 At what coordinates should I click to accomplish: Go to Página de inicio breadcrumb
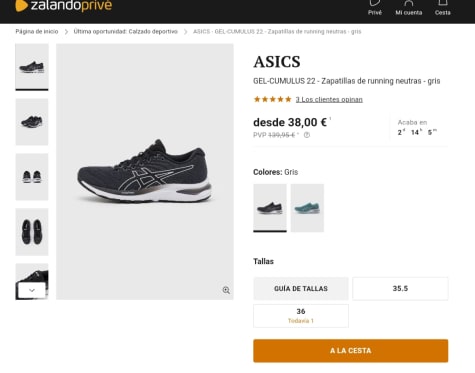[x=37, y=32]
